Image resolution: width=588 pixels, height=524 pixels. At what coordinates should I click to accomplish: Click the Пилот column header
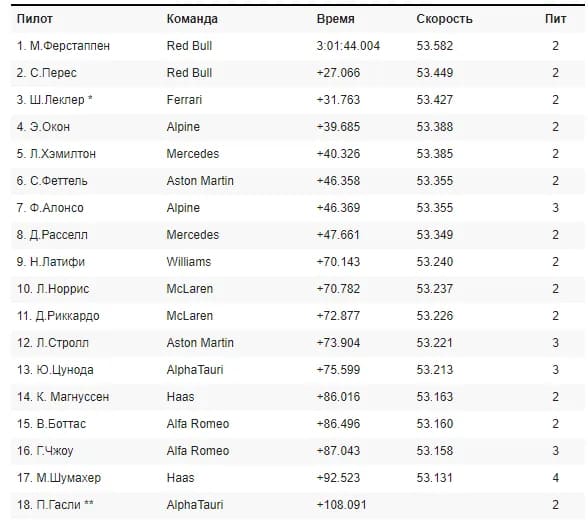[x=34, y=19]
